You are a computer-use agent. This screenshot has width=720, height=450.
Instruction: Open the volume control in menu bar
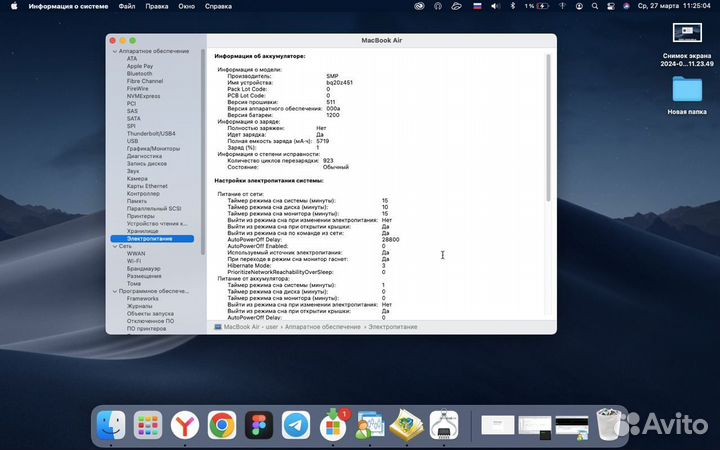pos(495,6)
